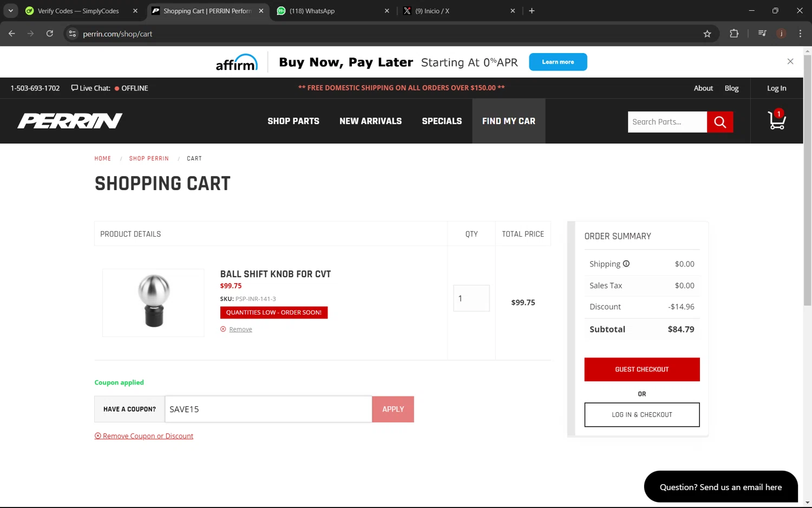Open a new browser tab

pyautogui.click(x=532, y=11)
